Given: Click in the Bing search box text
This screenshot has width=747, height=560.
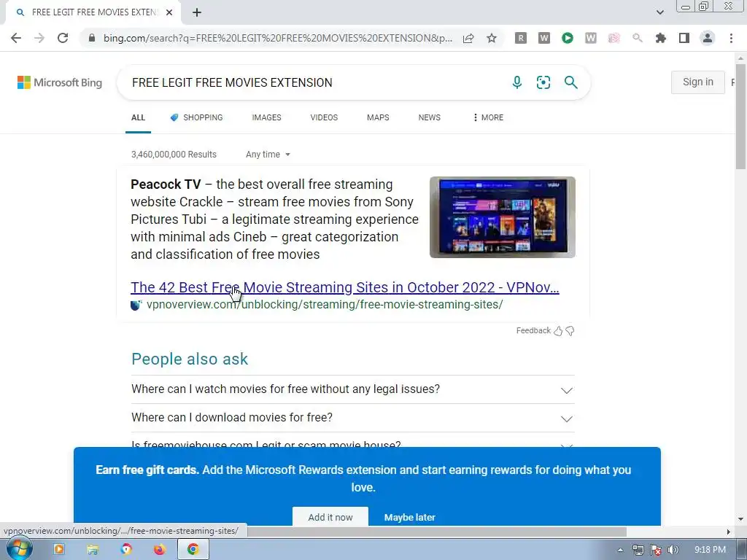Looking at the screenshot, I should coord(232,82).
